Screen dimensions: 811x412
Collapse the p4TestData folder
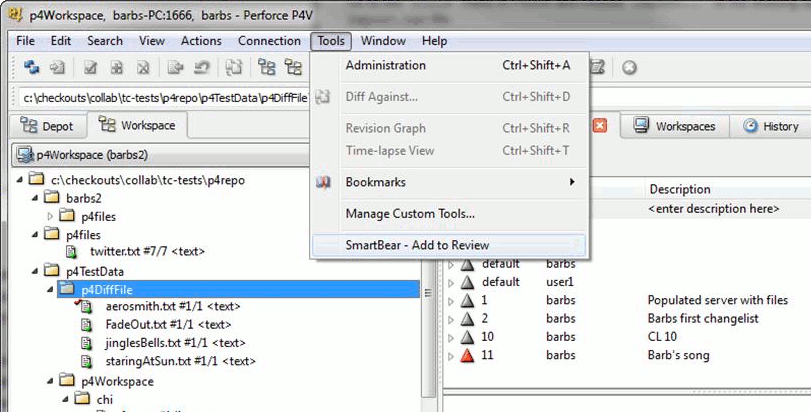click(35, 271)
